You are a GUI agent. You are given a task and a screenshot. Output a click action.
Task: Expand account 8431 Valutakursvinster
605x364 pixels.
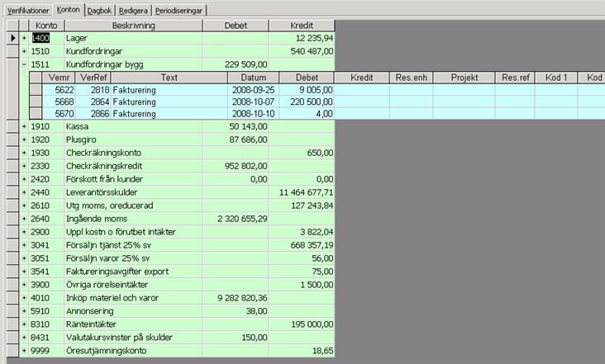coord(24,338)
